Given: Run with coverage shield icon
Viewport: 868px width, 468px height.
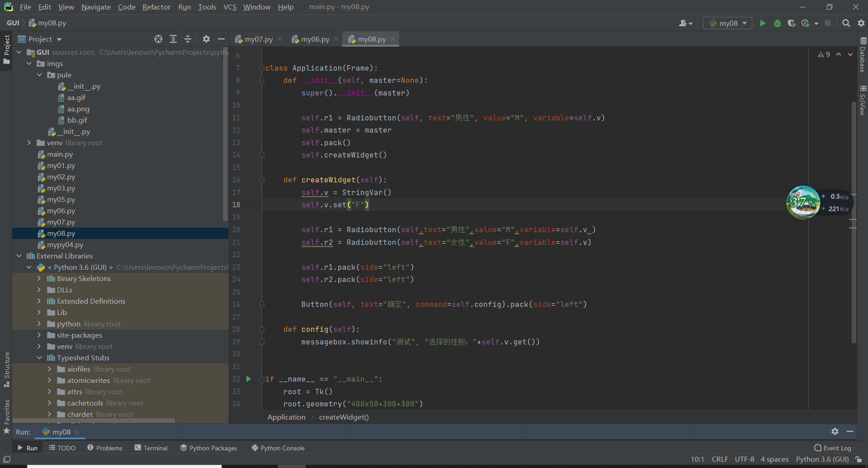Looking at the screenshot, I should click(791, 23).
